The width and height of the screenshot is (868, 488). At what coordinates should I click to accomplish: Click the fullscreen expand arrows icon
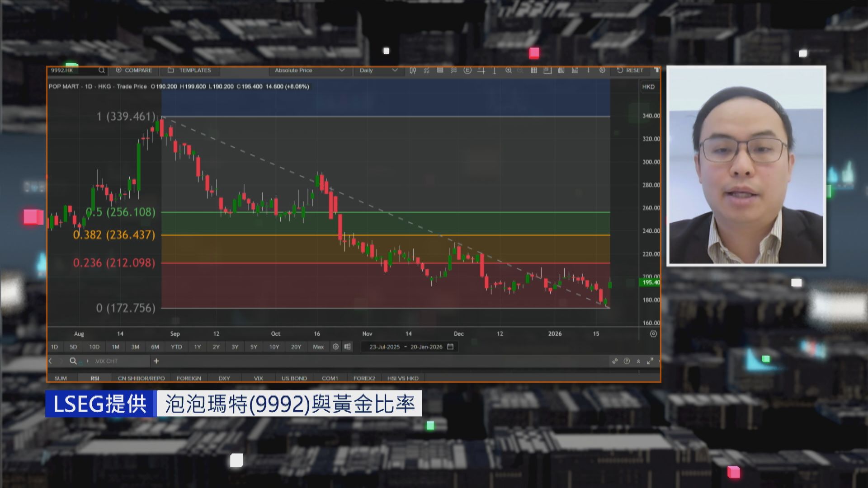pyautogui.click(x=650, y=361)
